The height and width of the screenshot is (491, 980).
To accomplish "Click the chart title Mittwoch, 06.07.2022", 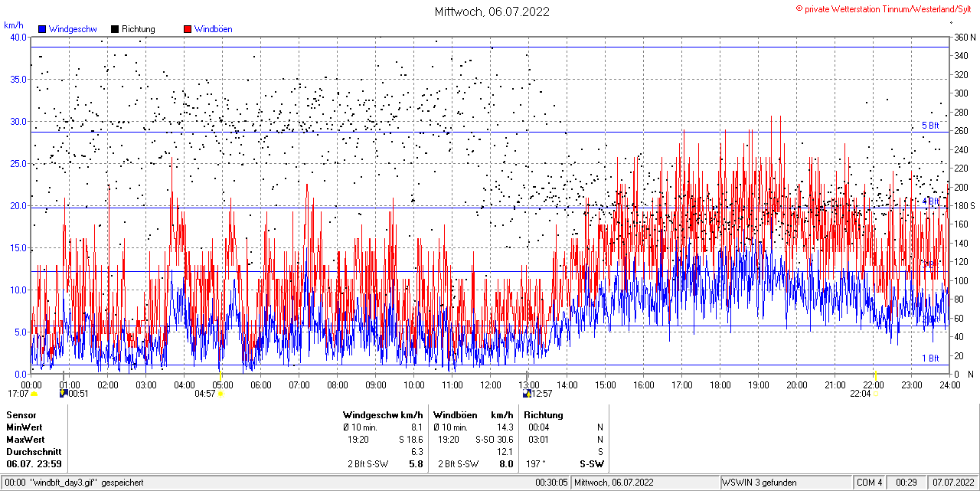I will [492, 11].
